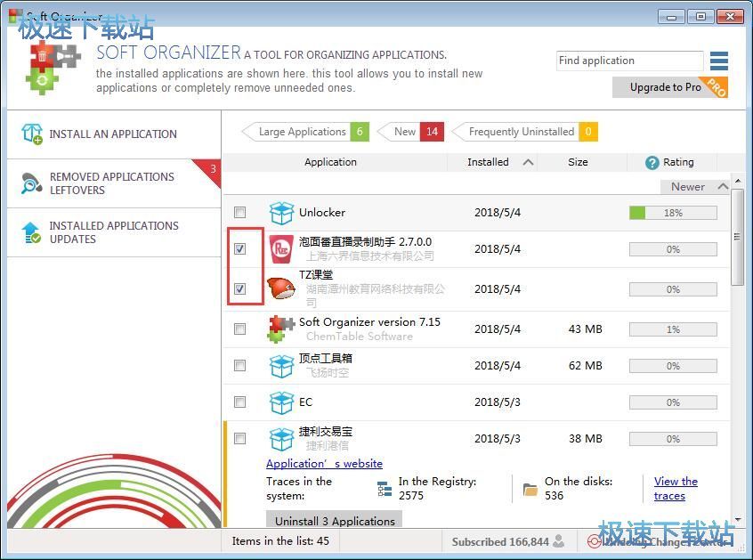
Task: Open Installed Applications Updates section
Action: (x=114, y=232)
